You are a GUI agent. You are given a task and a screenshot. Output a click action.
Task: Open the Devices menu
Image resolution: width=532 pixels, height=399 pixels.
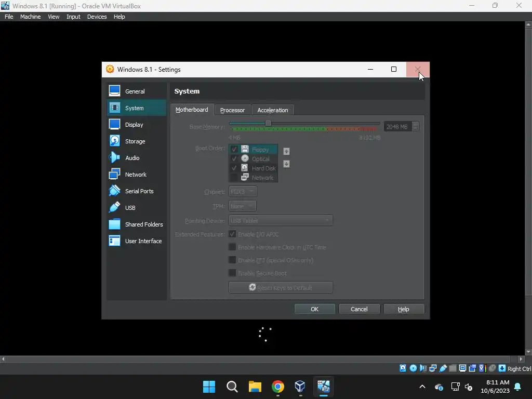97,17
